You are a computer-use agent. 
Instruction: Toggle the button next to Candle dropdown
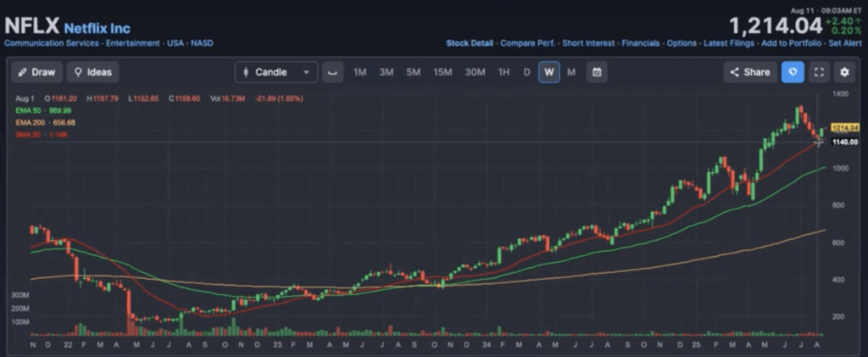[332, 72]
